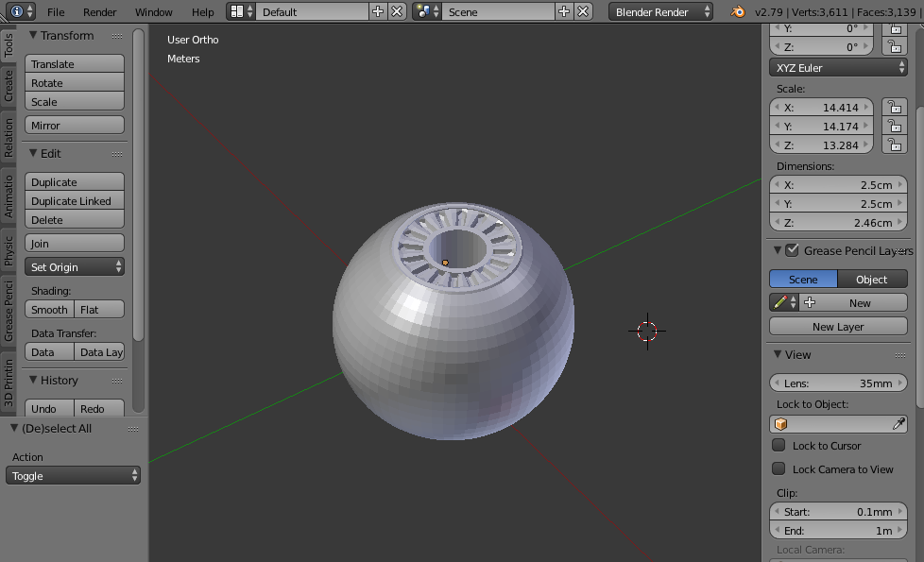
Task: Switch to the Object tab in Grease Pencil Layers
Action: pyautogui.click(x=871, y=278)
